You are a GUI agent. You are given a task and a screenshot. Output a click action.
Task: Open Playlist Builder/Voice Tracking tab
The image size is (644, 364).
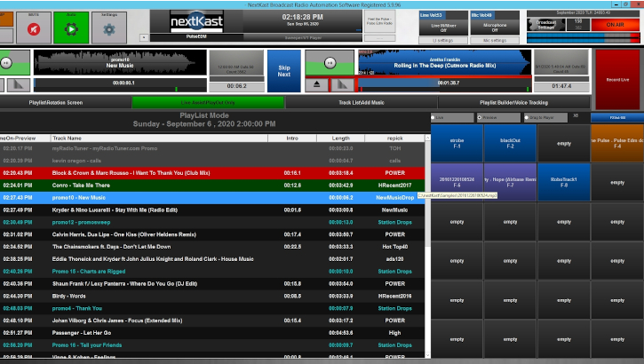tap(513, 103)
